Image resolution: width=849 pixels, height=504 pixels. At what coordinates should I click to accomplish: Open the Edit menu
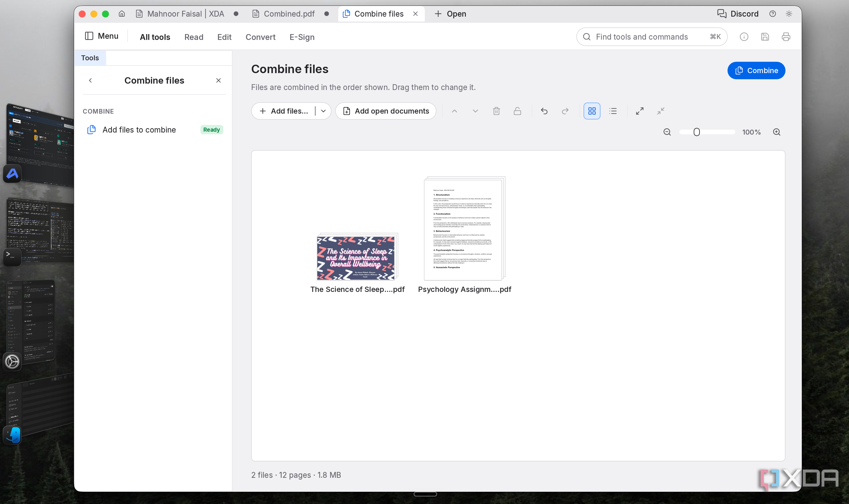tap(224, 37)
